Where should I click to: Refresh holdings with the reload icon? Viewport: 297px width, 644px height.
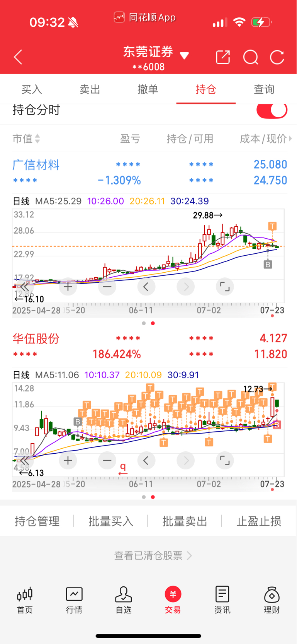(277, 57)
